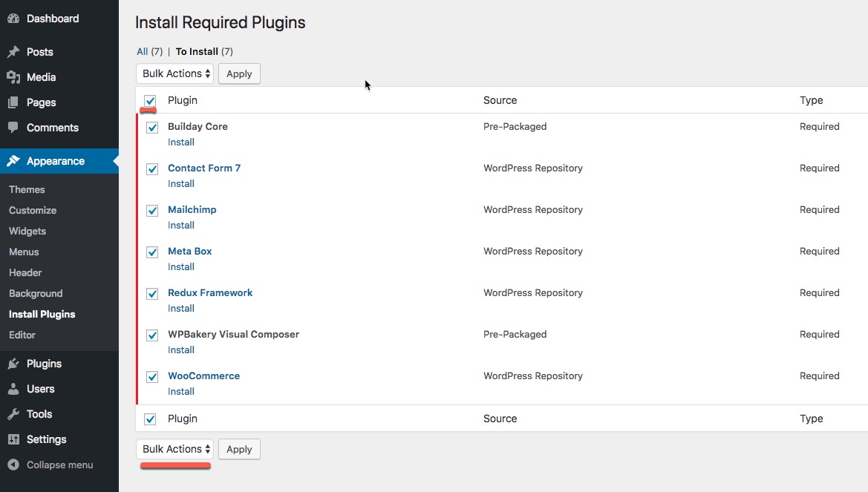Image resolution: width=868 pixels, height=492 pixels.
Task: Click Collapse menu label
Action: point(60,465)
